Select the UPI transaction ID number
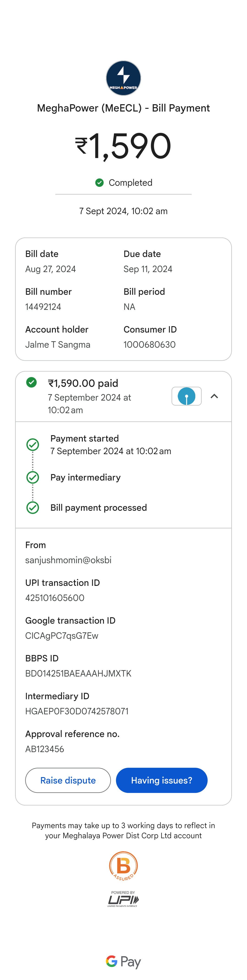This screenshot has height=980, width=247. (55, 598)
